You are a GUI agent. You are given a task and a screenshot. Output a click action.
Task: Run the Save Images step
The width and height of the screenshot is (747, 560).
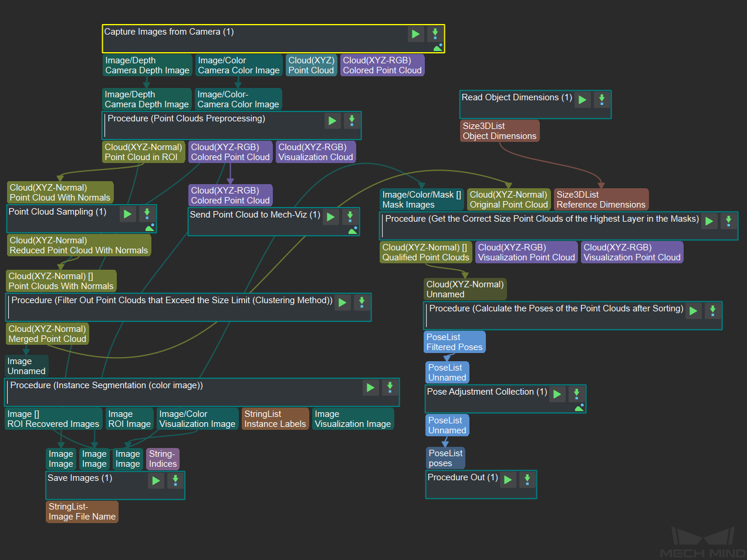click(x=156, y=480)
